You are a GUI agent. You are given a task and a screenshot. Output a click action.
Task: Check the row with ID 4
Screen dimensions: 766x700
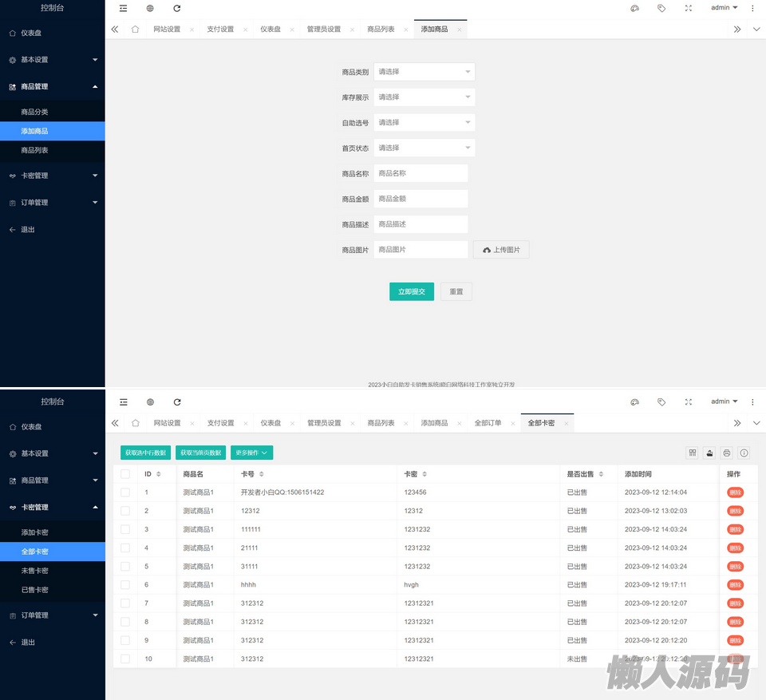[125, 548]
